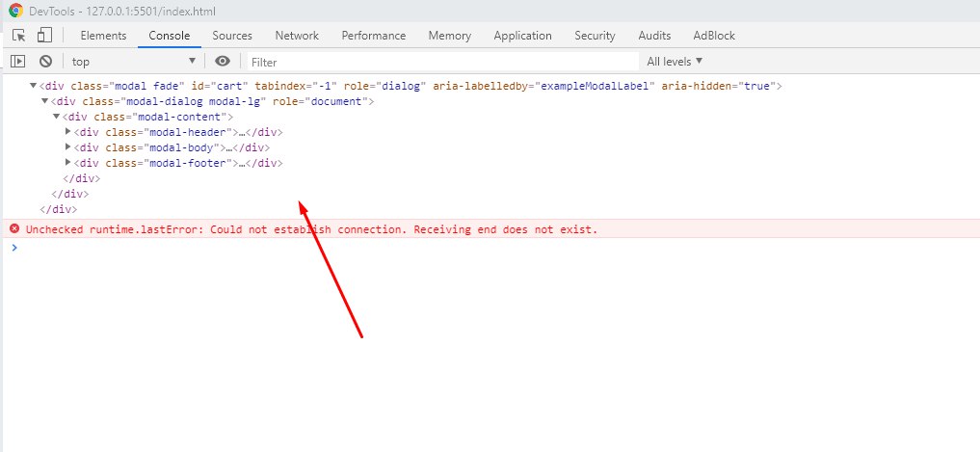Click the console Filter input field
Screen dimensions: 980x452
point(443,62)
